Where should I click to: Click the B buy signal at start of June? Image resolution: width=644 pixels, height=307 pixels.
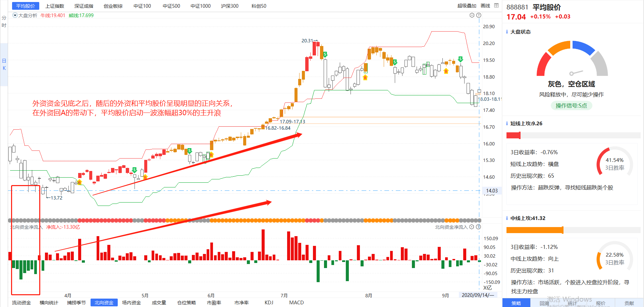211,155
